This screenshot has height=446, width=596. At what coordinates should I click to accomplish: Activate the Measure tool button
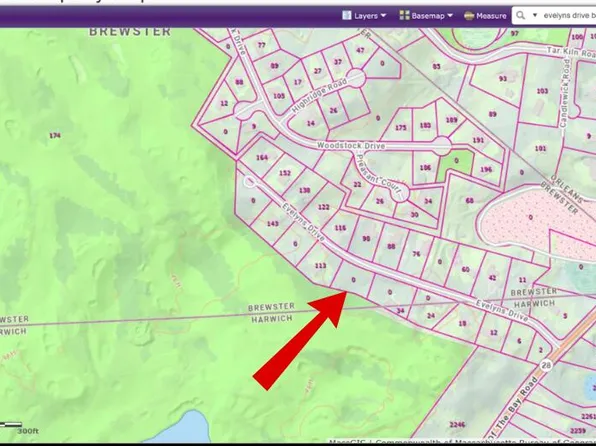(x=485, y=16)
